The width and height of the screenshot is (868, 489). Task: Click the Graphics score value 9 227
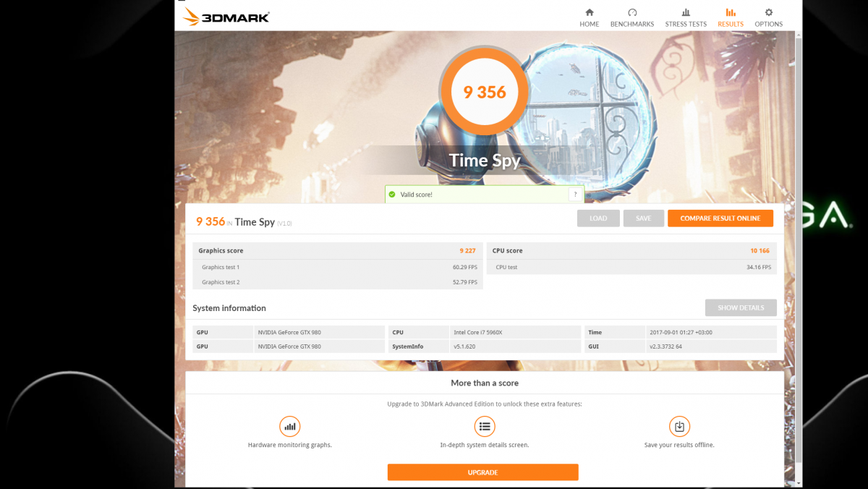coord(468,251)
